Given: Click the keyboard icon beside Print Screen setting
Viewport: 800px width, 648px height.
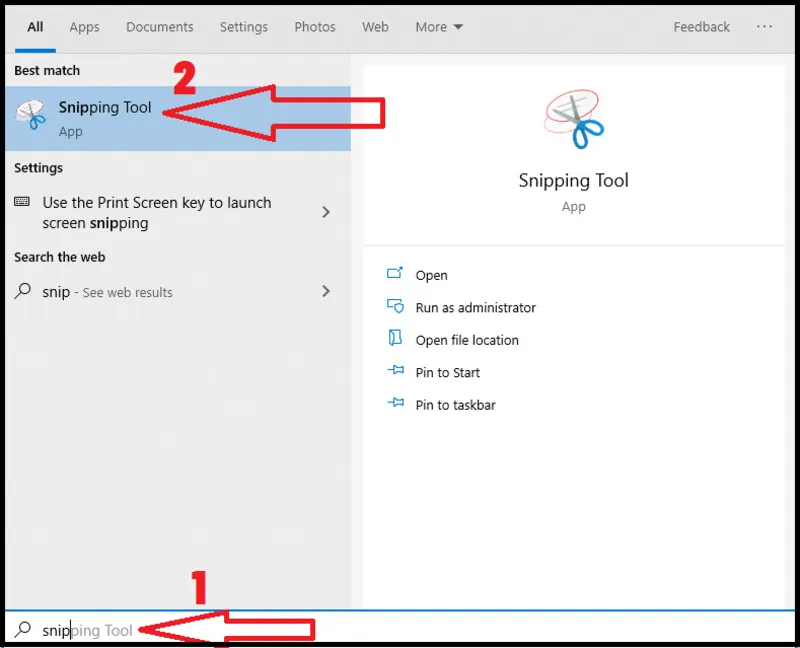Looking at the screenshot, I should click(x=22, y=202).
